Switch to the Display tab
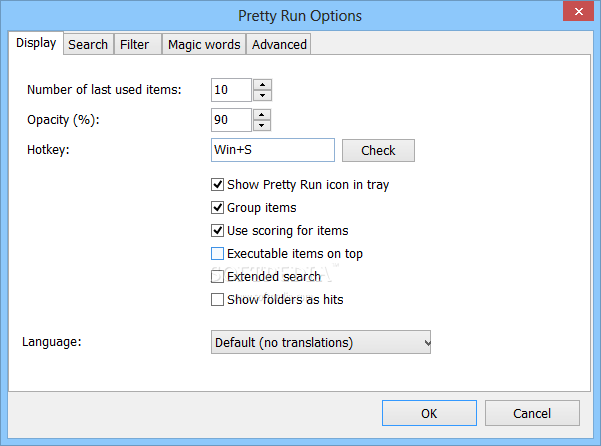The height and width of the screenshot is (446, 601). (36, 43)
